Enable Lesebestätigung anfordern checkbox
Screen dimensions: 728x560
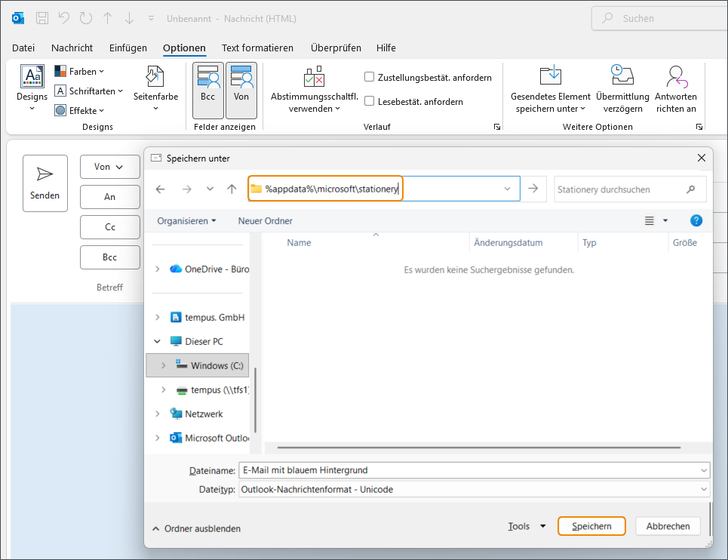[370, 101]
